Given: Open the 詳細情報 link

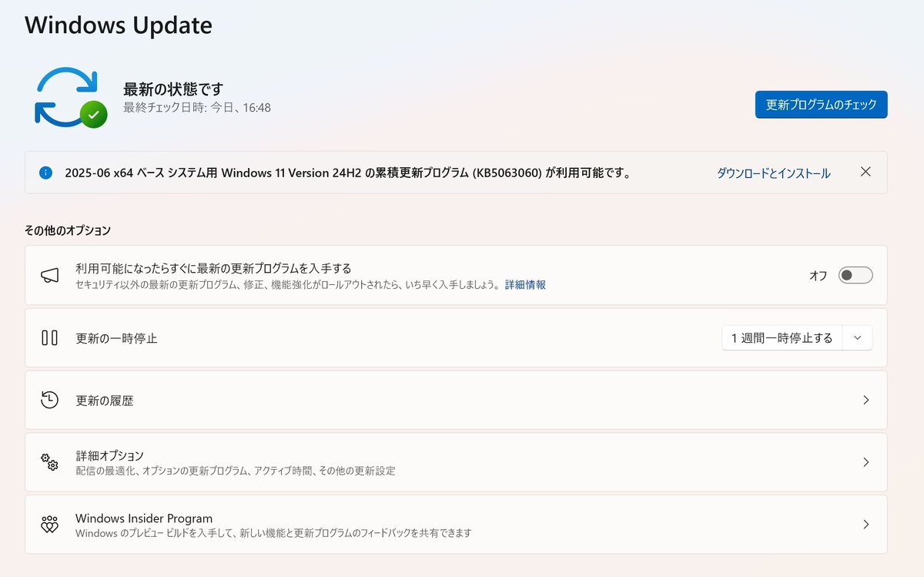Looking at the screenshot, I should 525,285.
